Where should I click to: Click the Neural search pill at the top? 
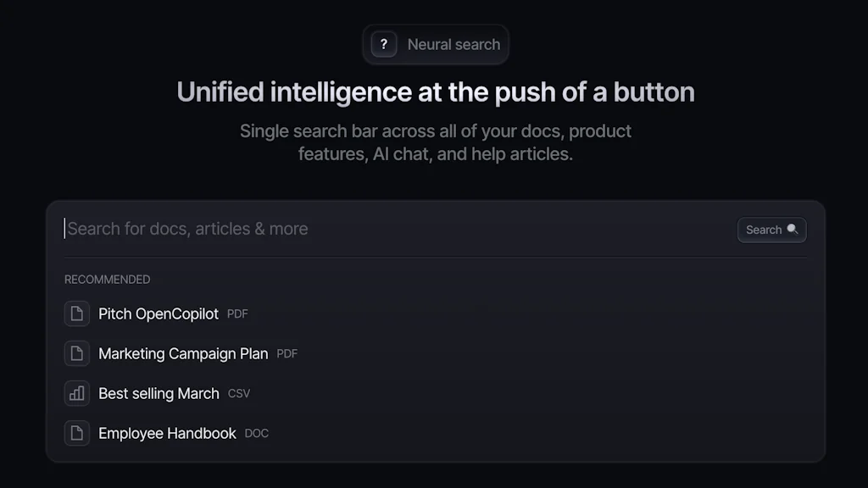point(436,44)
